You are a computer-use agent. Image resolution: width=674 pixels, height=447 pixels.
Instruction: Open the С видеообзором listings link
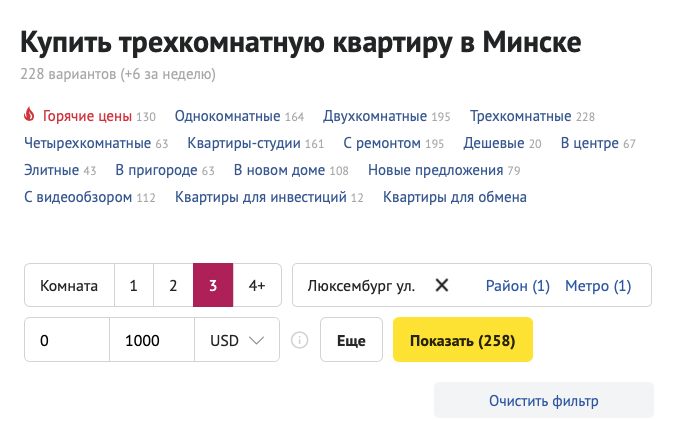pos(78,198)
